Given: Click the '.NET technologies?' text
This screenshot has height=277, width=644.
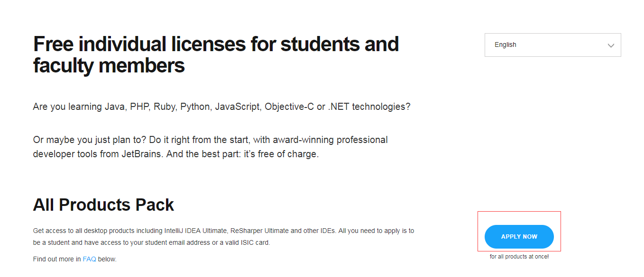Looking at the screenshot, I should (x=369, y=107).
